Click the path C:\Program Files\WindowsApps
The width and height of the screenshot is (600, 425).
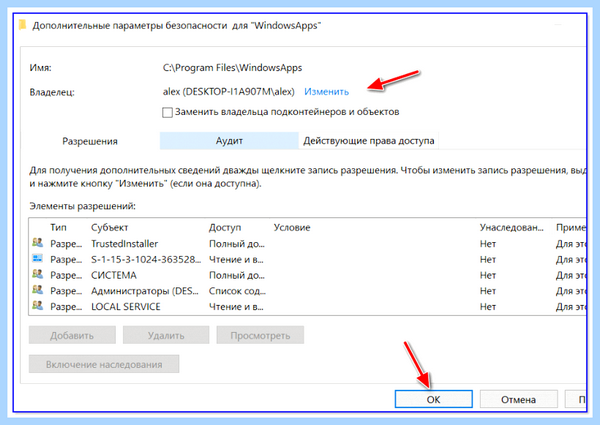232,68
